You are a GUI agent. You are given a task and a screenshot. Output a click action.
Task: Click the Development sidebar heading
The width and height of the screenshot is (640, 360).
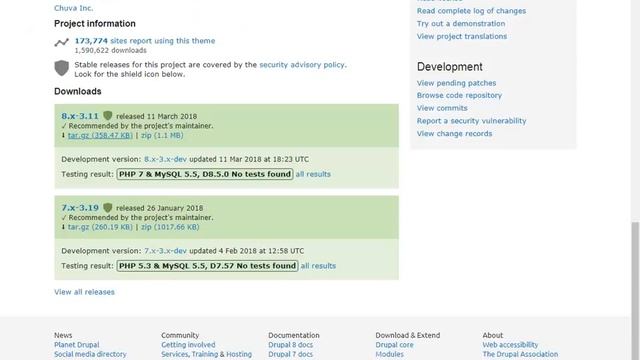click(x=450, y=67)
